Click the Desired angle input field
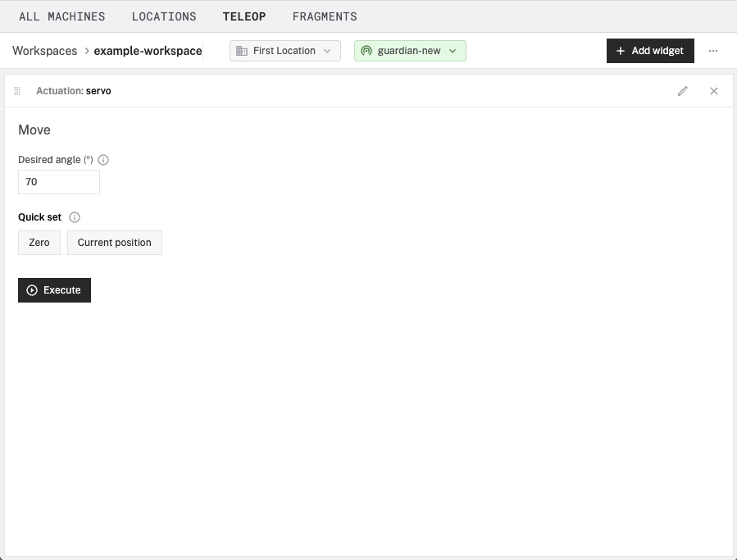The height and width of the screenshot is (560, 737). pos(59,182)
